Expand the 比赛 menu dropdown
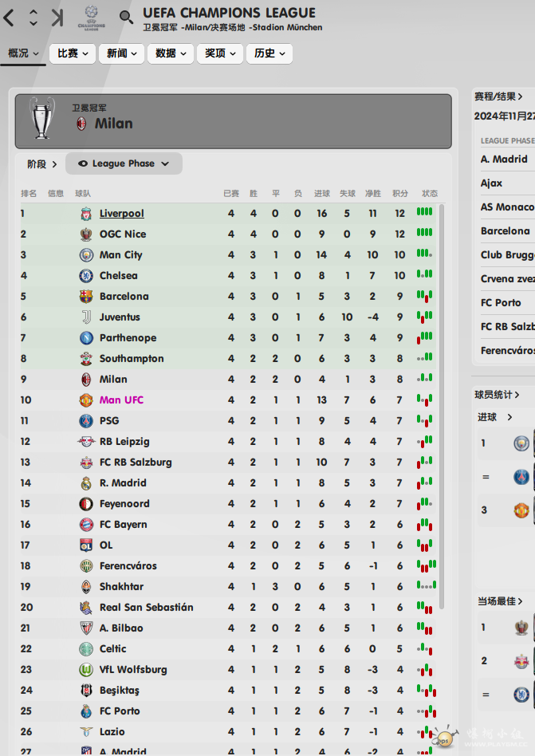 [x=73, y=53]
